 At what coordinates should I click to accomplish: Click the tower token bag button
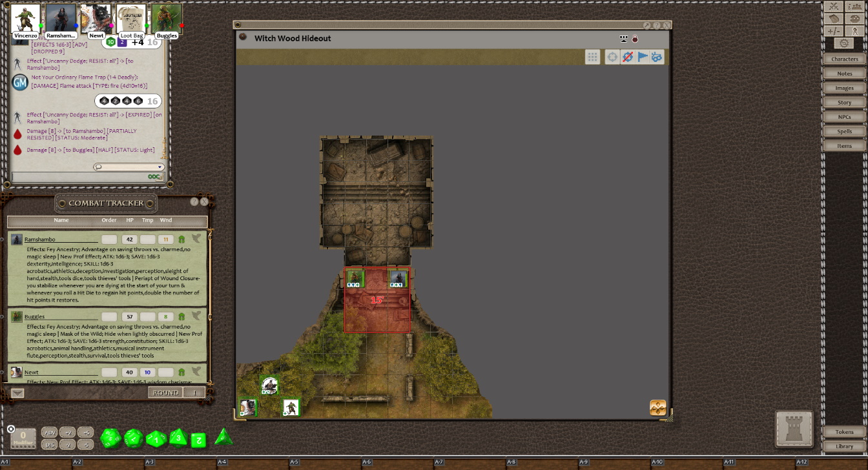click(794, 429)
